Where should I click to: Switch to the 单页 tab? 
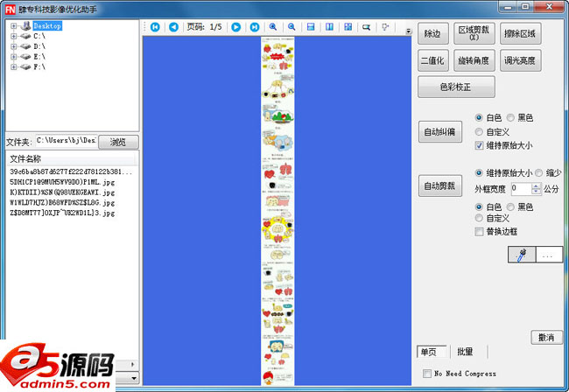tap(429, 352)
